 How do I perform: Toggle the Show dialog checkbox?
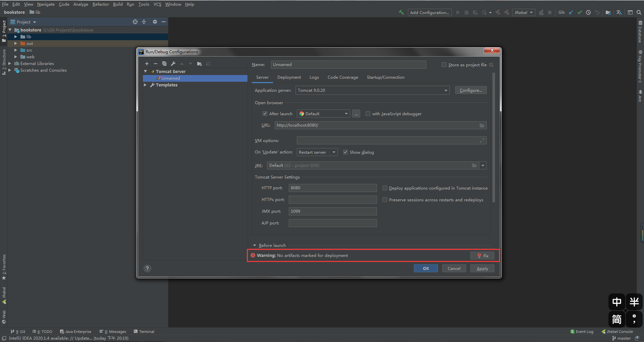coord(345,152)
